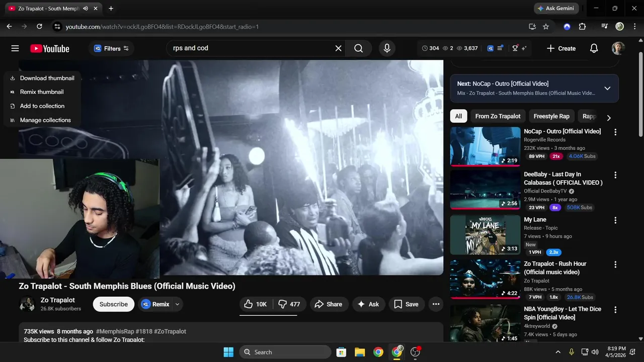Viewport: 644px width, 362px height.
Task: Open the vidIQ Filters dropdown
Action: (x=111, y=48)
